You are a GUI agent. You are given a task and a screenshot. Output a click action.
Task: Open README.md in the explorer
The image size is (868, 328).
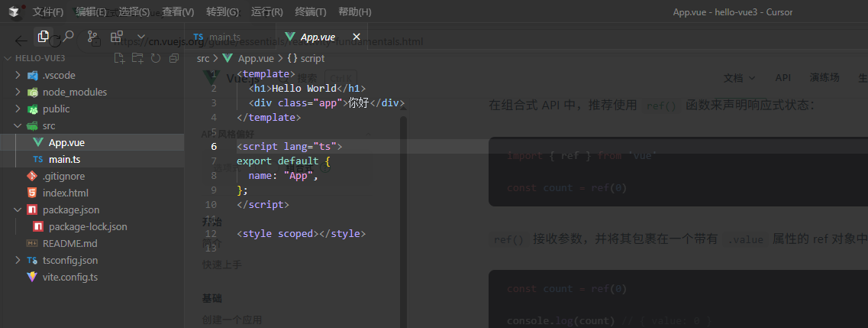pos(92,244)
